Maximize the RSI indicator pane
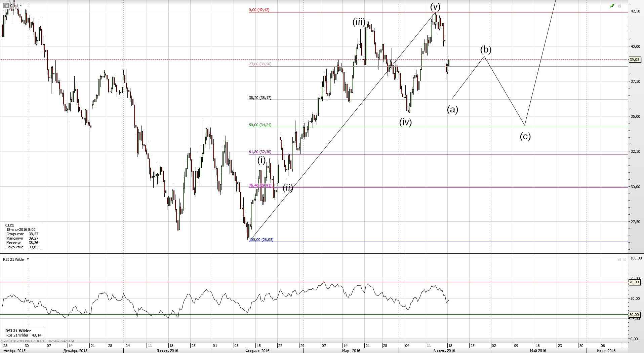 619,260
